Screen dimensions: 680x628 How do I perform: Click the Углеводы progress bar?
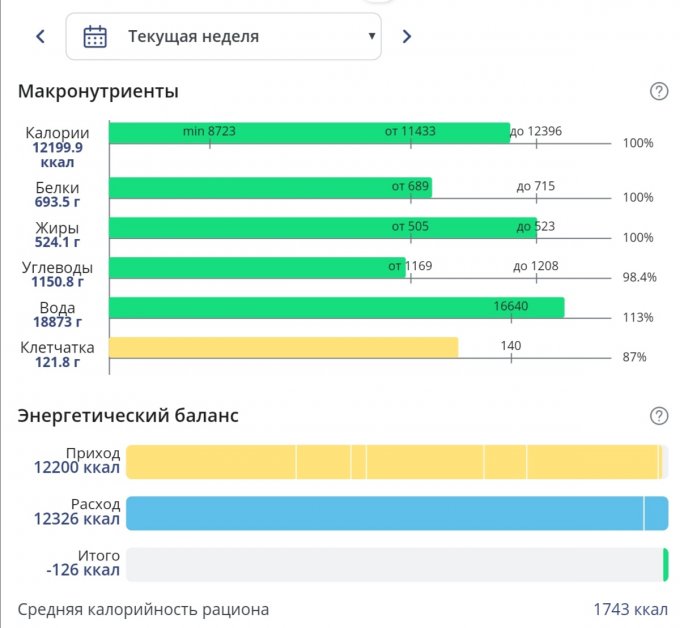[257, 268]
